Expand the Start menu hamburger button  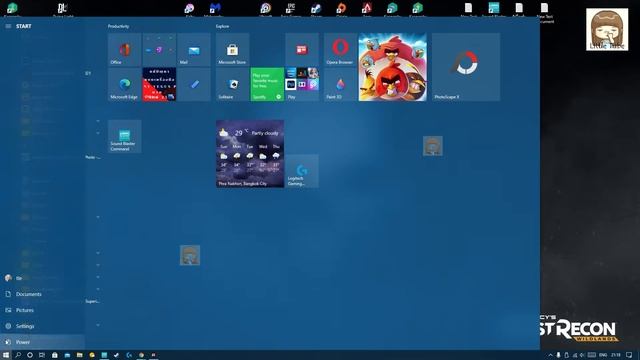8,26
